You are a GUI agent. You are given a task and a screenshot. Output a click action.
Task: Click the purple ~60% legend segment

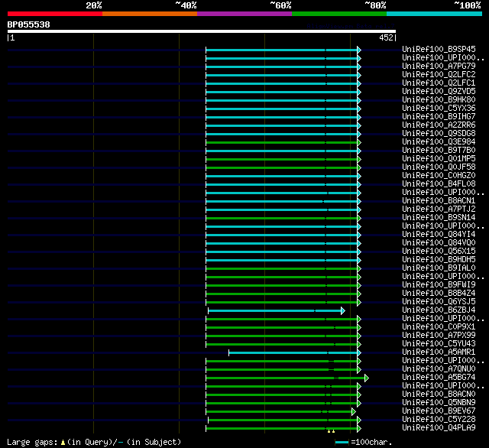pyautogui.click(x=244, y=14)
